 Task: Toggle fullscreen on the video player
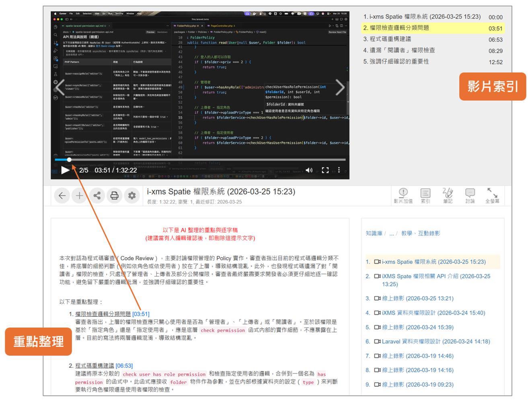326,170
